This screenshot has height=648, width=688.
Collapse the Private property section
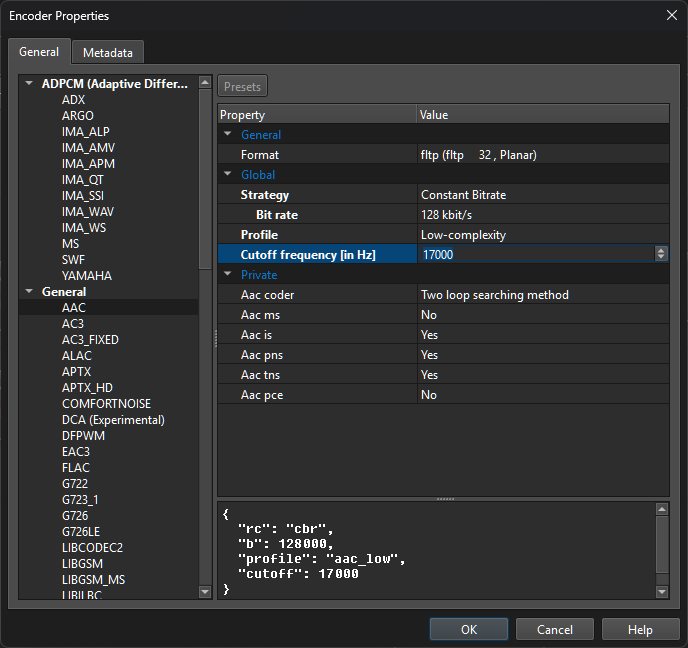228,274
